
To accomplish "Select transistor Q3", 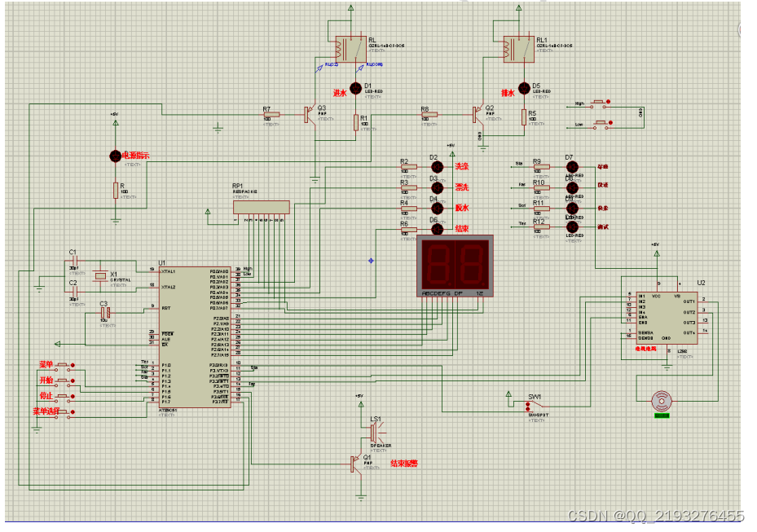I will tap(309, 115).
